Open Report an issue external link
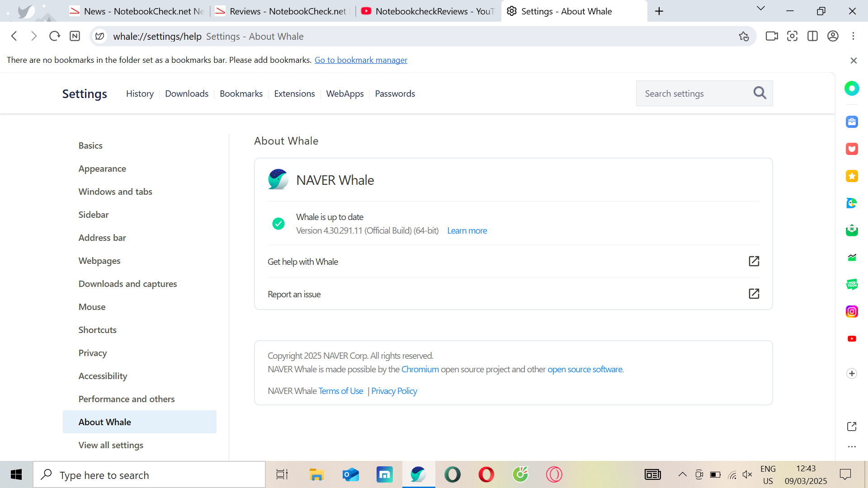The height and width of the screenshot is (488, 868). coord(754,294)
